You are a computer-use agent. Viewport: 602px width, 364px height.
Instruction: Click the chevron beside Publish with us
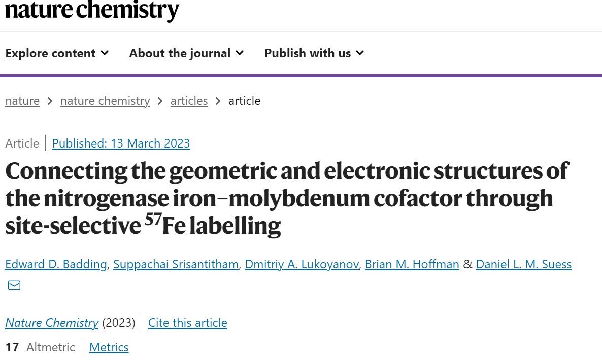360,53
